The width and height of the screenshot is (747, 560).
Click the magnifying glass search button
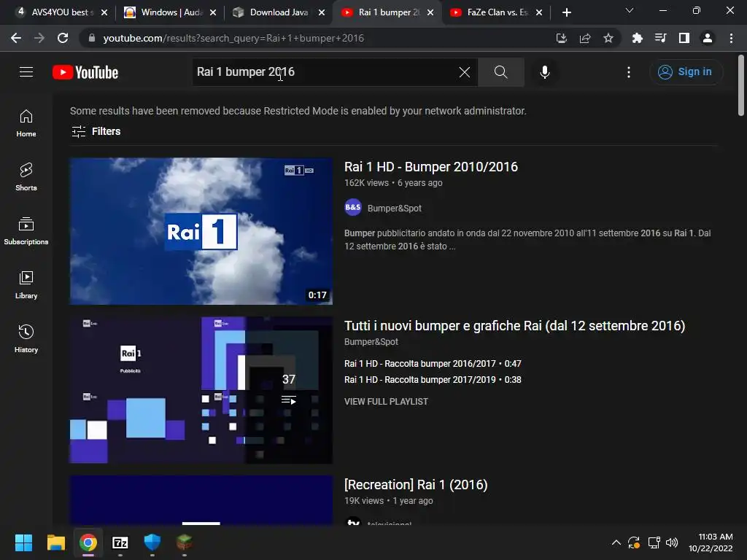coord(500,72)
